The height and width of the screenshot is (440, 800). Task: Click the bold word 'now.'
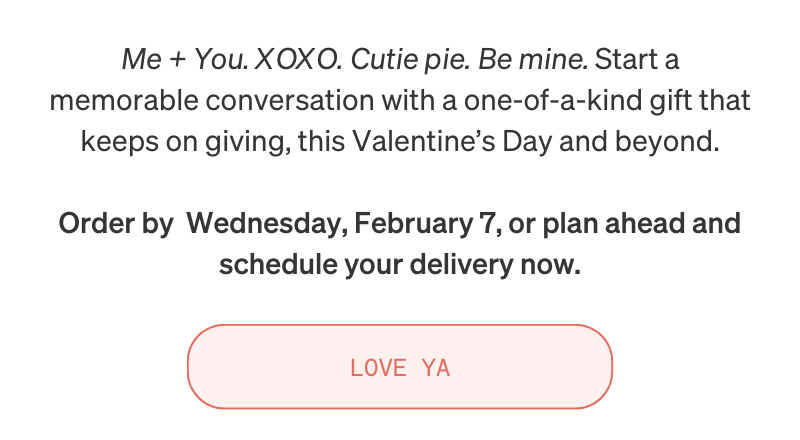pos(551,265)
